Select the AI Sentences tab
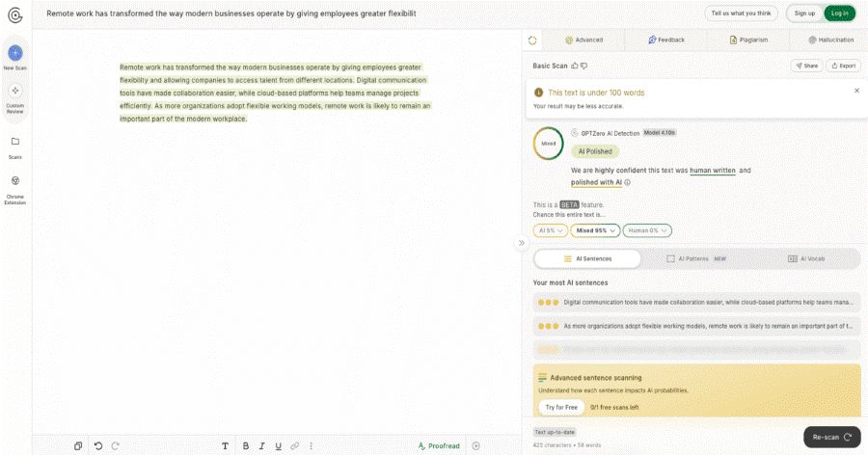 click(587, 258)
